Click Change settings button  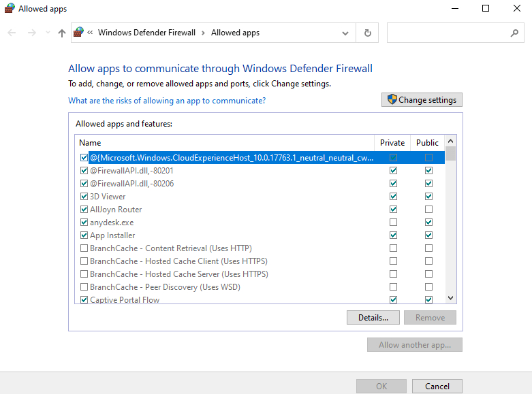point(422,99)
